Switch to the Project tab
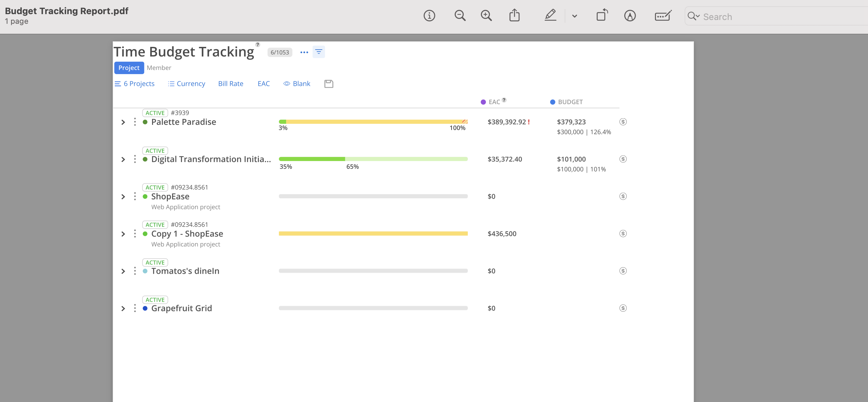The height and width of the screenshot is (402, 868). click(129, 68)
